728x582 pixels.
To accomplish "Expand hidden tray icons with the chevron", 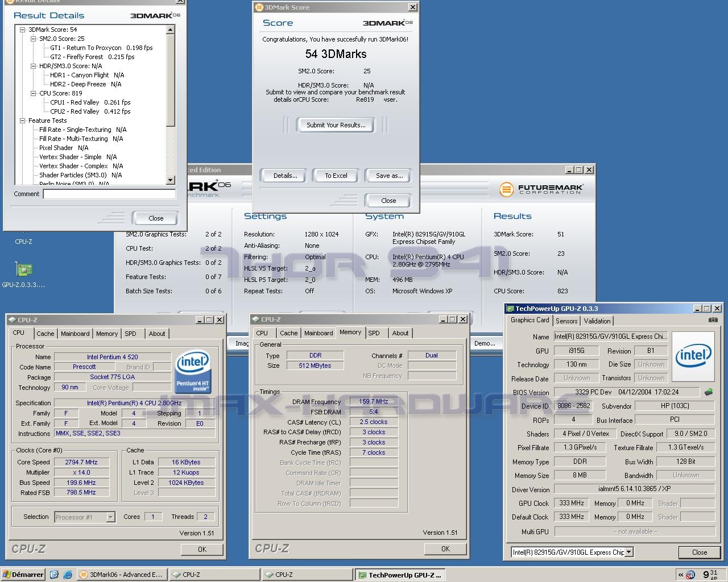I will (x=680, y=575).
